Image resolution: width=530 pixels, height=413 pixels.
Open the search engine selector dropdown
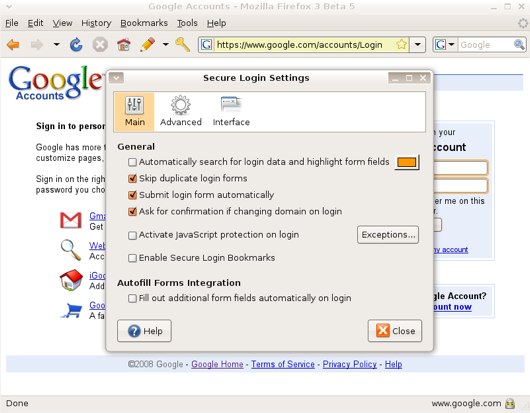[x=445, y=45]
